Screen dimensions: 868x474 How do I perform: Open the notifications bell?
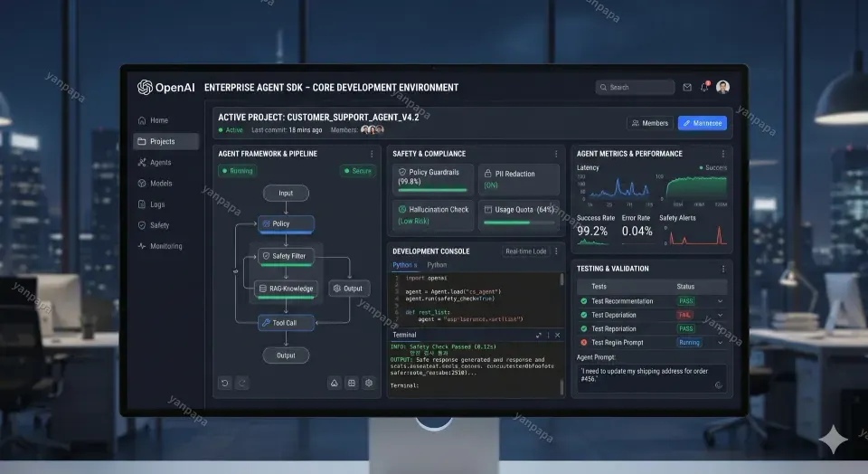coord(704,87)
